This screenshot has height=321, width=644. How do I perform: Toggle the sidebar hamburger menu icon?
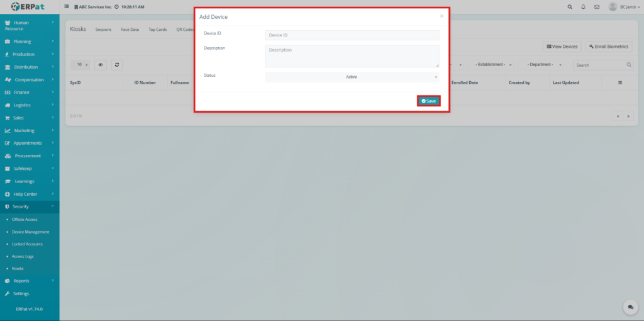(67, 6)
